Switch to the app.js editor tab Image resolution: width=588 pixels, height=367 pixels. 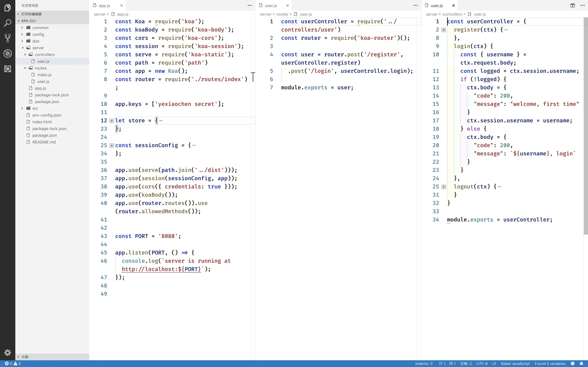104,5
